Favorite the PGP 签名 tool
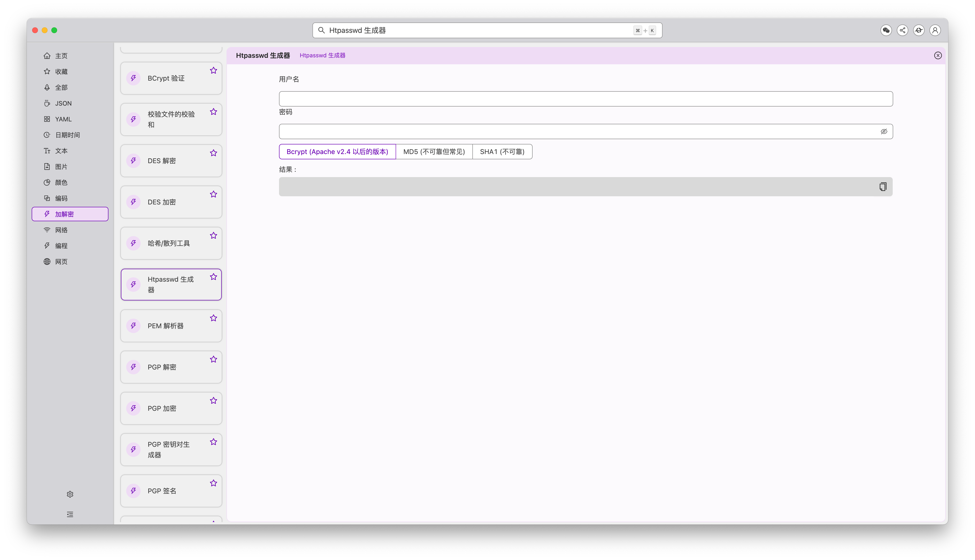The width and height of the screenshot is (975, 560). point(213,483)
